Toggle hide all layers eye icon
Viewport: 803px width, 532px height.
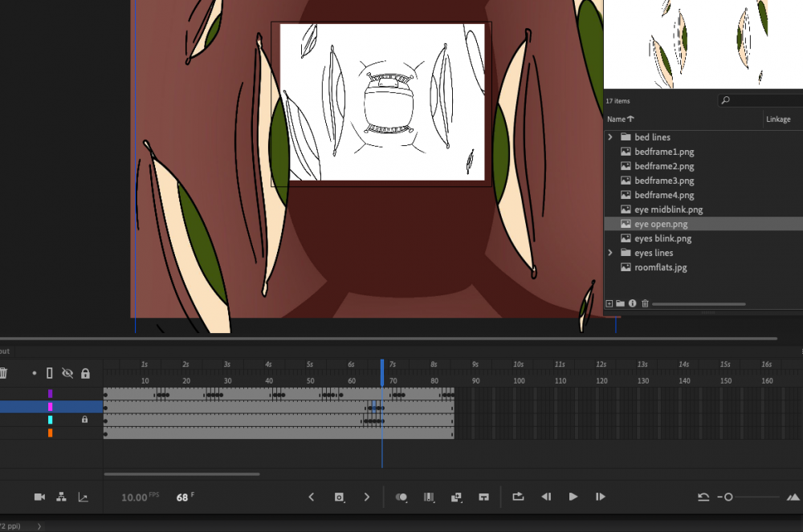[x=67, y=373]
